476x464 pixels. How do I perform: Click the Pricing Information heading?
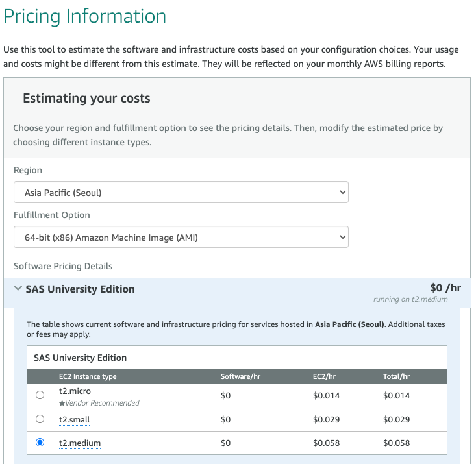coord(85,16)
